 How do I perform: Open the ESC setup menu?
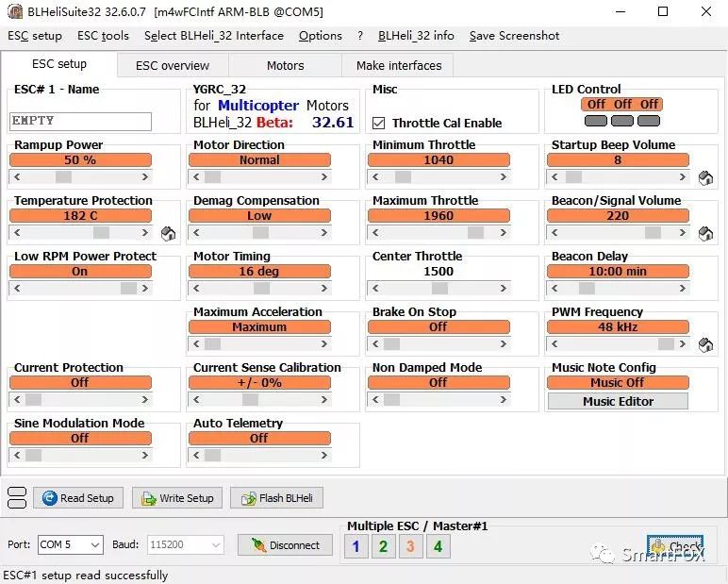click(x=35, y=36)
